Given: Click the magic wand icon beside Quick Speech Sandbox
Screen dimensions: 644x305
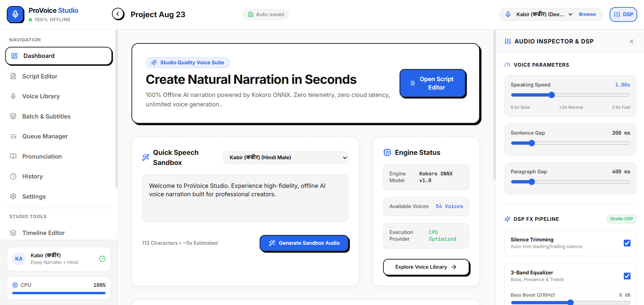Looking at the screenshot, I should pos(146,157).
